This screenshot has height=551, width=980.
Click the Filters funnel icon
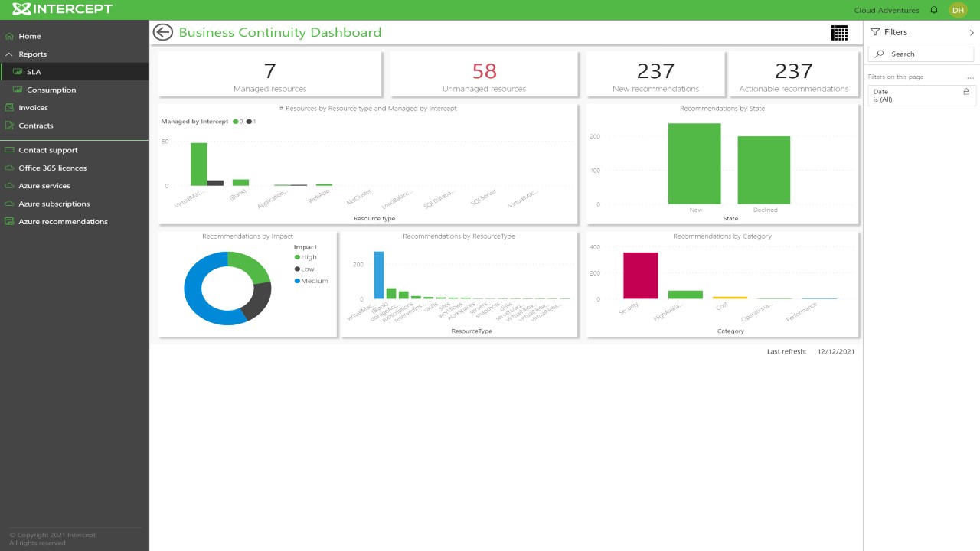875,32
